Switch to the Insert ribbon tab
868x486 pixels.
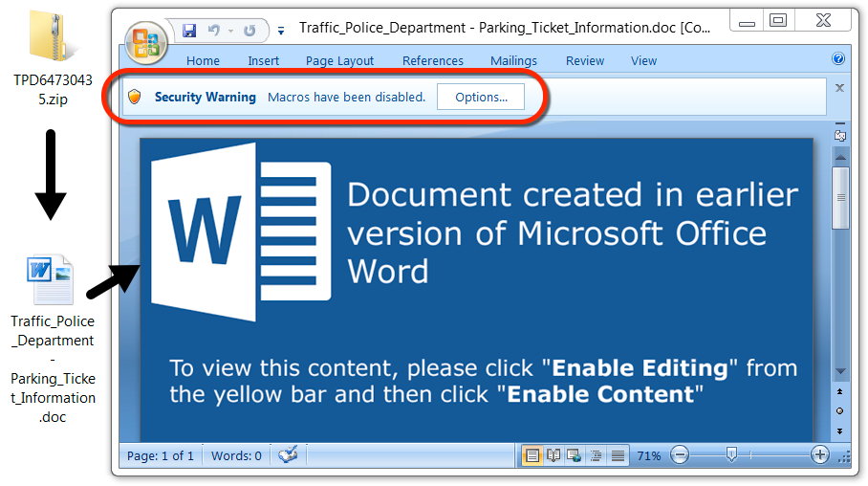(264, 61)
